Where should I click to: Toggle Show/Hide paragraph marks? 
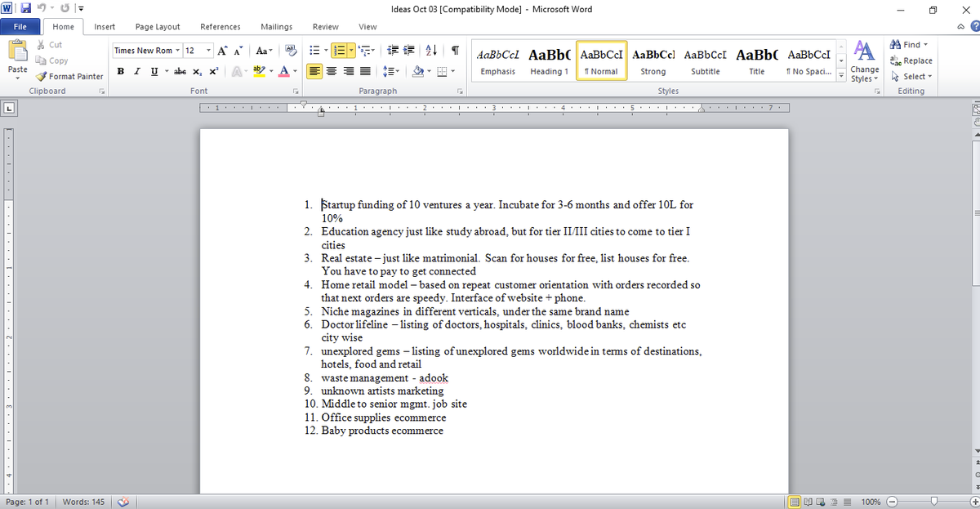point(454,50)
